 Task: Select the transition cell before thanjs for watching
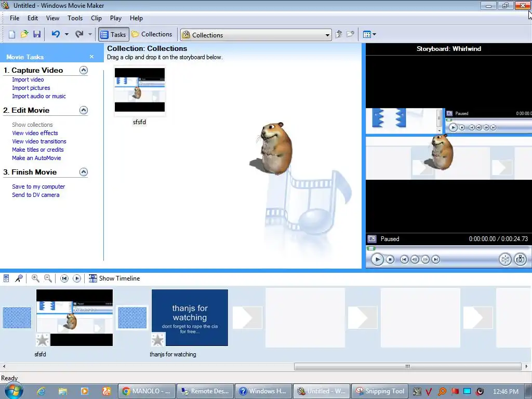pos(132,317)
